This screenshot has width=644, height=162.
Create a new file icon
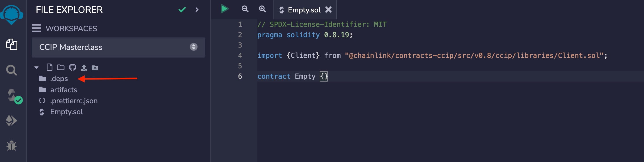click(49, 67)
